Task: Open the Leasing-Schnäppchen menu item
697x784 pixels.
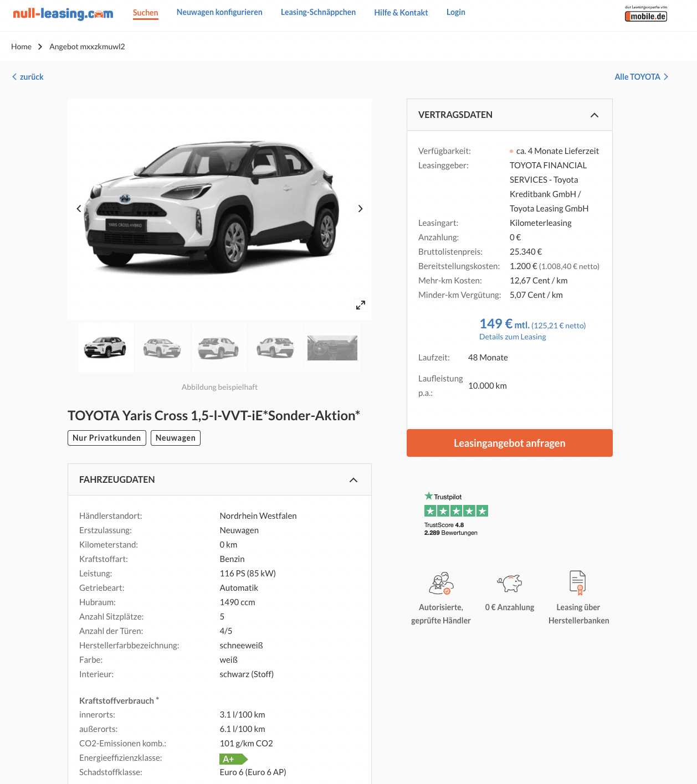Action: point(318,12)
